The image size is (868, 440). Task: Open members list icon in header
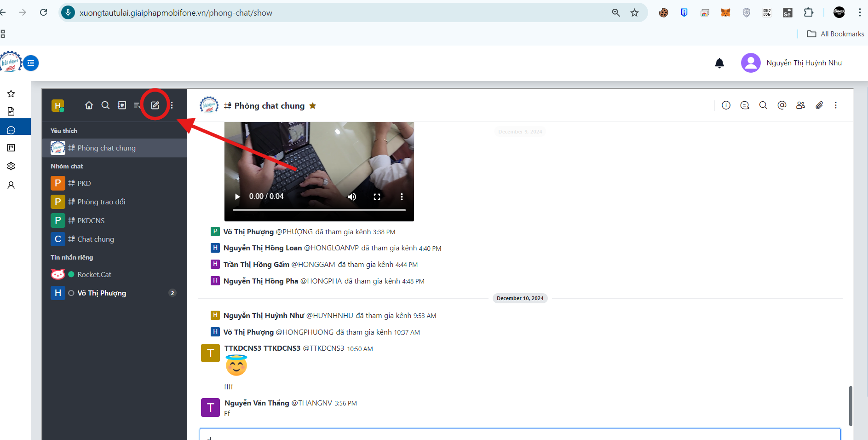(x=800, y=105)
